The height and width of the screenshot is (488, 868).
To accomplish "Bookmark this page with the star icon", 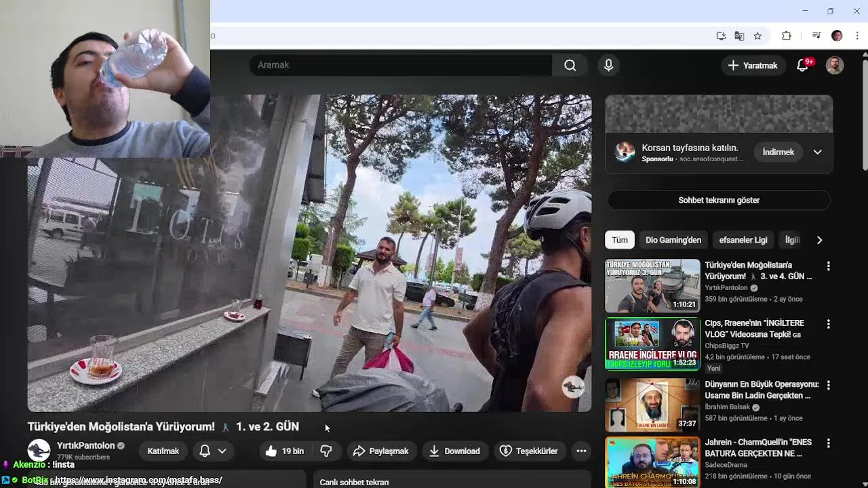I will [x=757, y=36].
